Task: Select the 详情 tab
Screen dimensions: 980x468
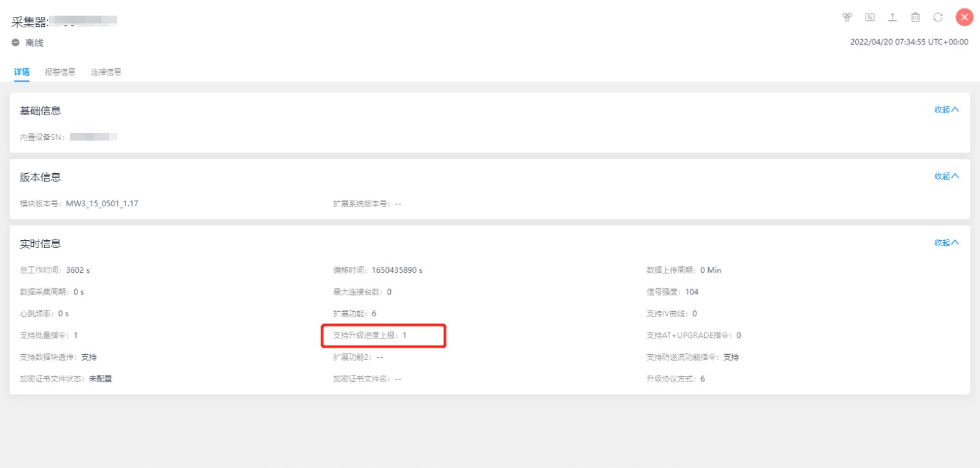Action: [x=21, y=72]
